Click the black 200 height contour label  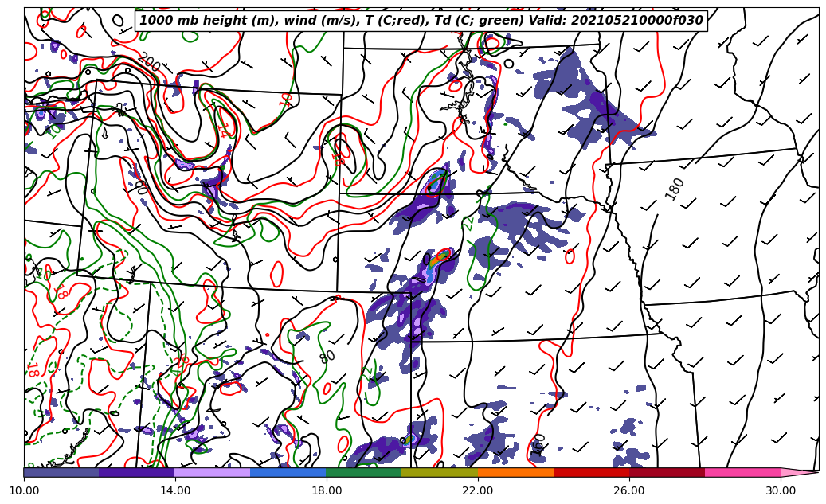pyautogui.click(x=150, y=62)
